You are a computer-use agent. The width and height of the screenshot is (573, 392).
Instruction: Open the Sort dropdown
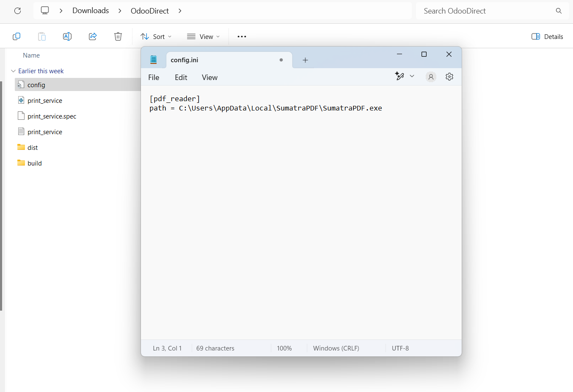(x=156, y=37)
